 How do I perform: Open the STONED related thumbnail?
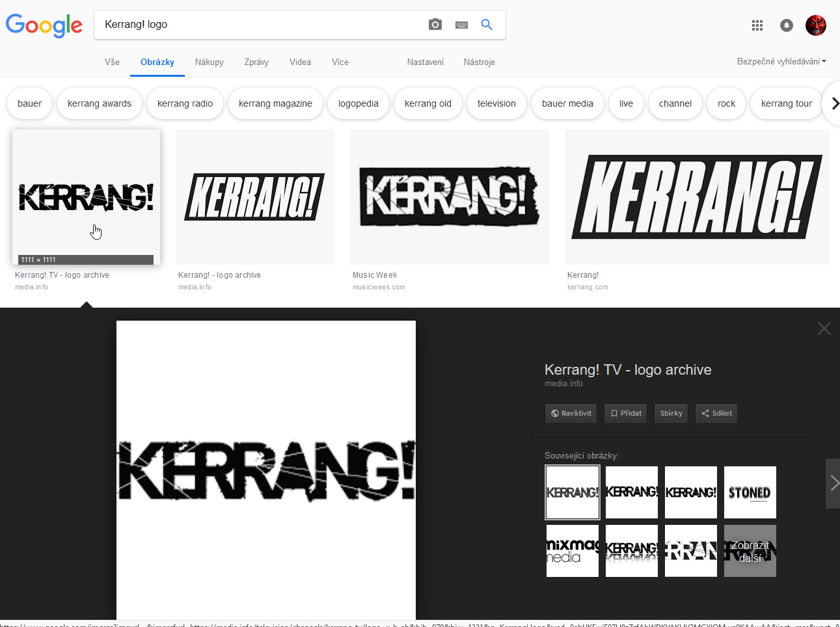(x=750, y=492)
